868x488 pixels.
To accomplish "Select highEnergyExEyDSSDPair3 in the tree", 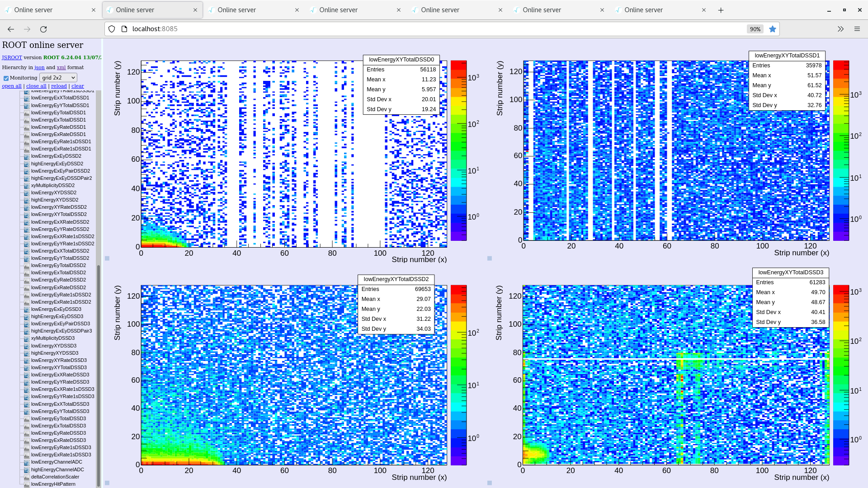I will (61, 331).
